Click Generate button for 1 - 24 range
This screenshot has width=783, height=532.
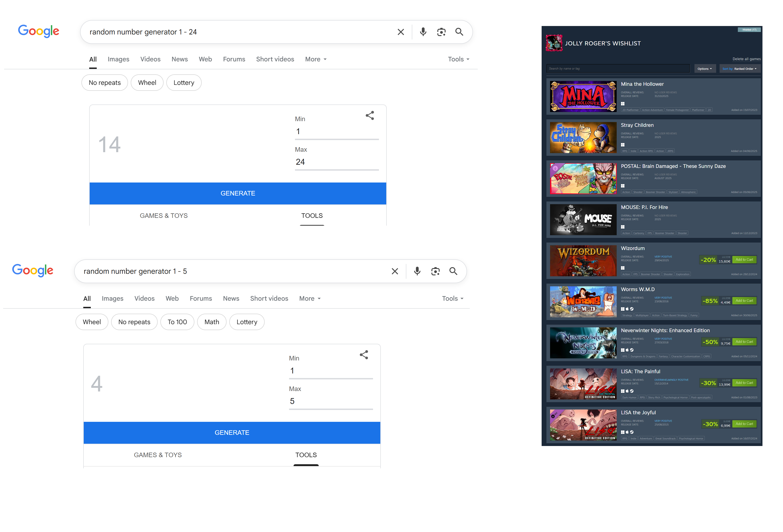(238, 193)
